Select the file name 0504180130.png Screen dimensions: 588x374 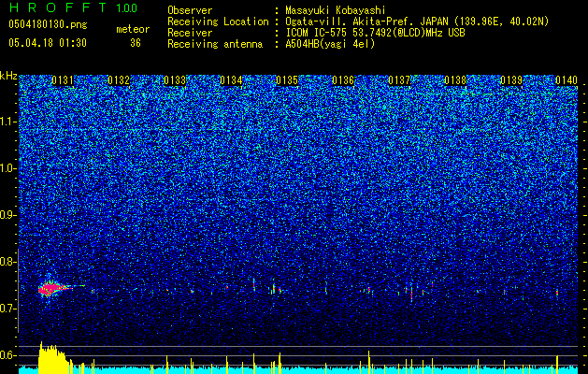(48, 25)
